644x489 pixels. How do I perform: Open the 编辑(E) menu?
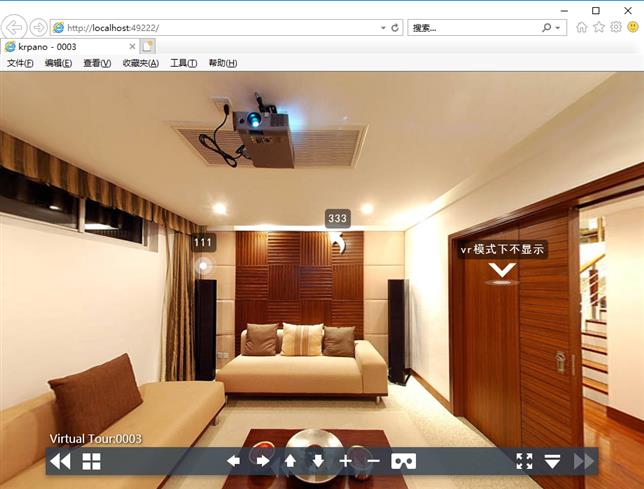coord(58,63)
